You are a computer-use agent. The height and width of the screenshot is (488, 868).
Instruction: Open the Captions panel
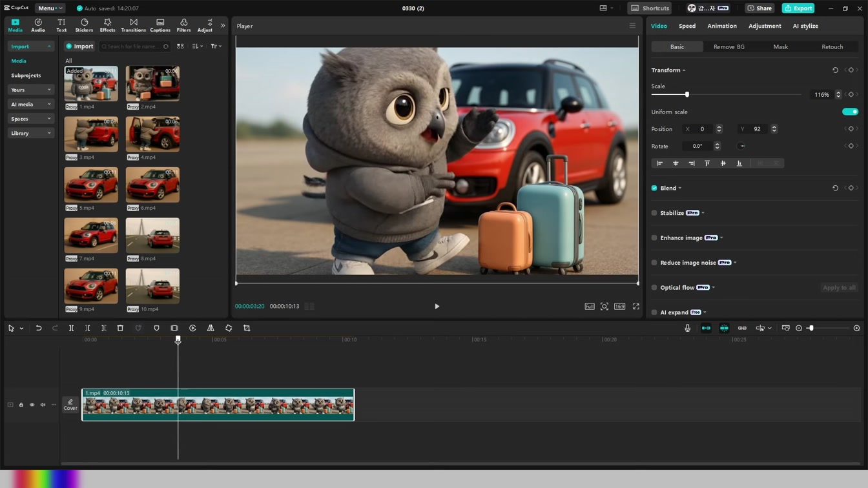coord(160,25)
